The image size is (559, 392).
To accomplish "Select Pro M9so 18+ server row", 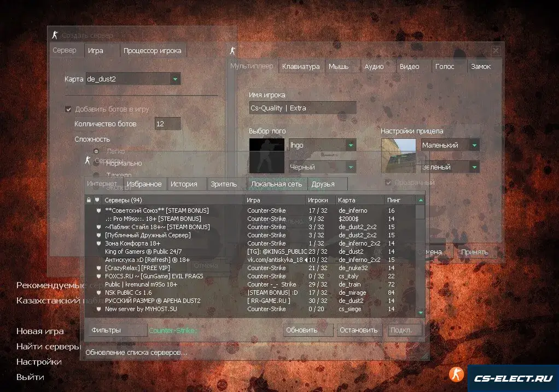I will point(251,219).
